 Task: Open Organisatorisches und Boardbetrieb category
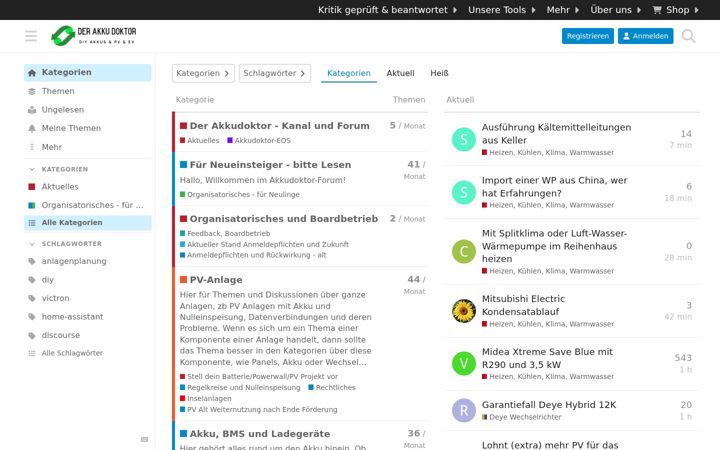point(284,219)
